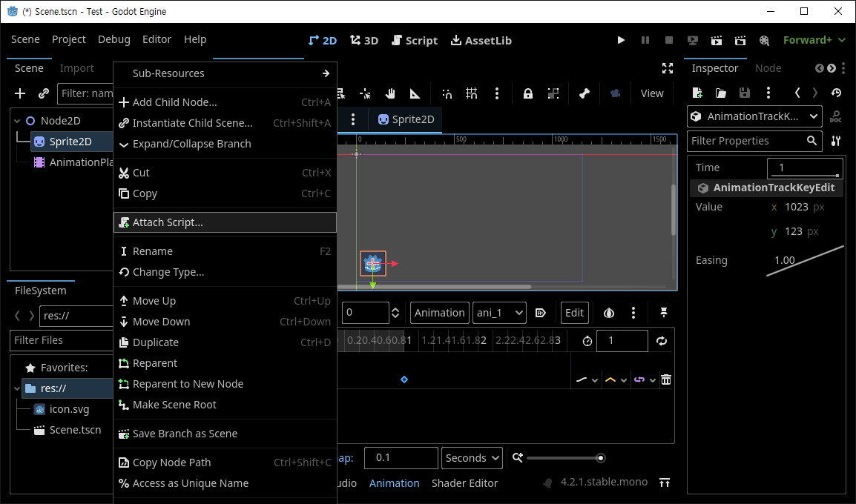Image resolution: width=856 pixels, height=504 pixels.
Task: Toggle lock on selected node
Action: point(527,93)
